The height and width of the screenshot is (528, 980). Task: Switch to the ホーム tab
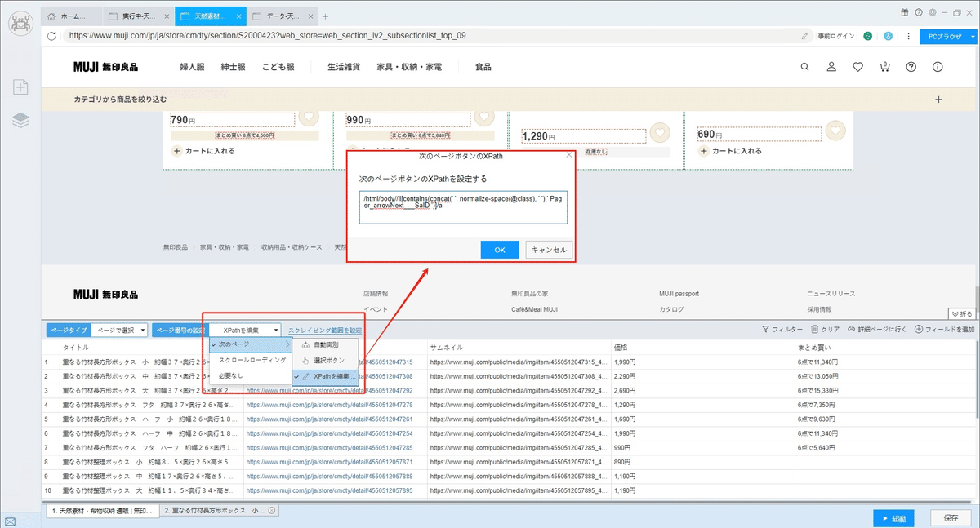pos(72,16)
